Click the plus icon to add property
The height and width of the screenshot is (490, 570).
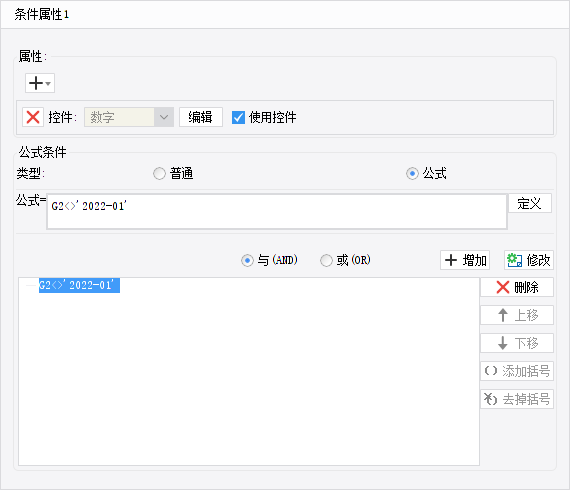[36, 83]
